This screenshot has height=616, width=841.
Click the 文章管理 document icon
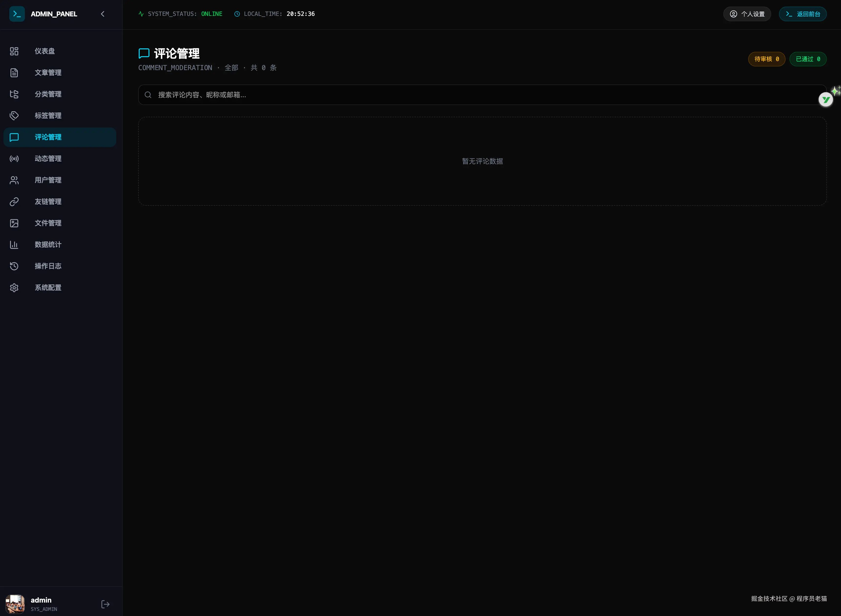point(14,73)
